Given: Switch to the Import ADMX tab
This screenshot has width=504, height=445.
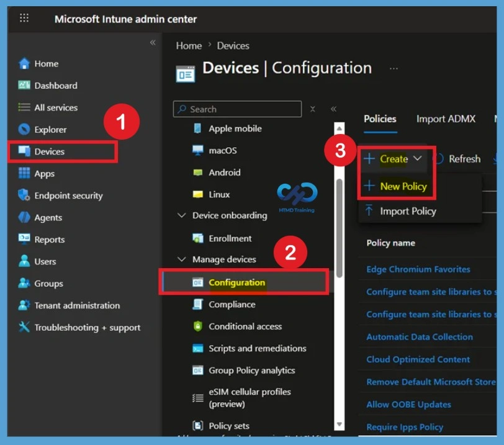Looking at the screenshot, I should point(446,119).
